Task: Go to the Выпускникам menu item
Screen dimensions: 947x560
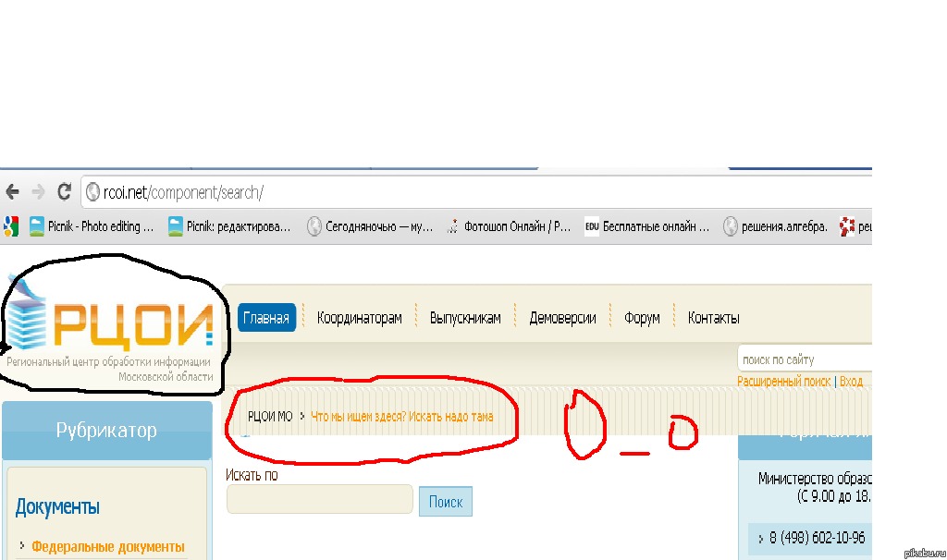Action: (x=465, y=318)
